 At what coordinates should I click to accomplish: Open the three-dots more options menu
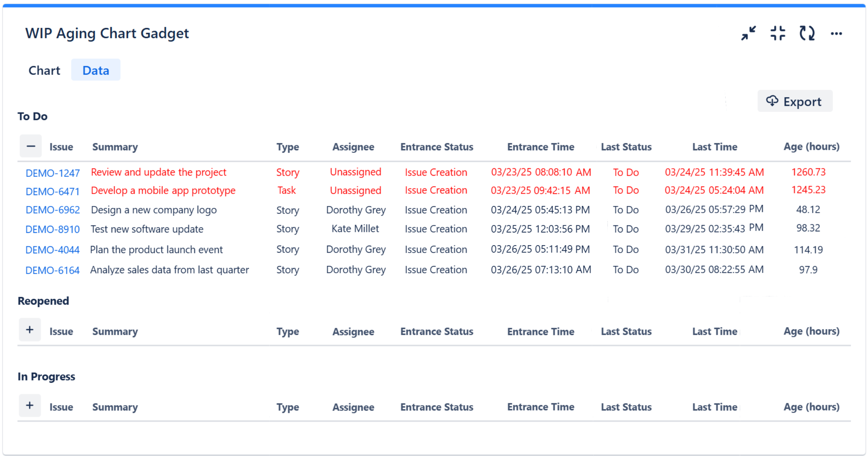point(836,34)
